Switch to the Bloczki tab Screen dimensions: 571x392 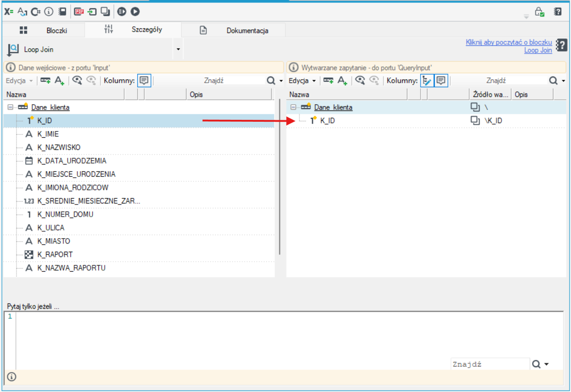point(44,30)
